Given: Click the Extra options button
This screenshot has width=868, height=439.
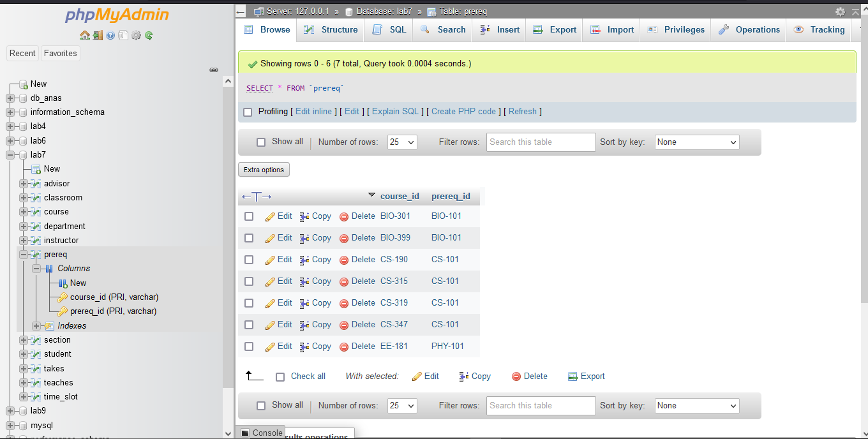Looking at the screenshot, I should [x=264, y=169].
